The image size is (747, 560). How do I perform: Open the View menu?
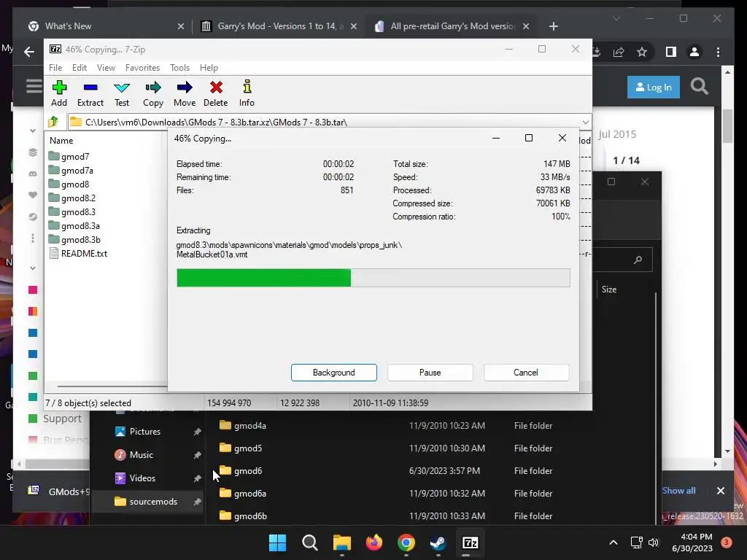[106, 68]
